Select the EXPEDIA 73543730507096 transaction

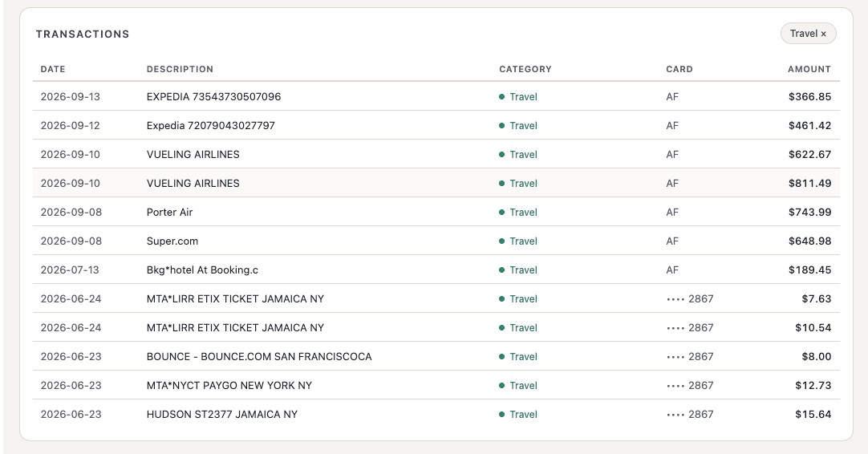436,96
